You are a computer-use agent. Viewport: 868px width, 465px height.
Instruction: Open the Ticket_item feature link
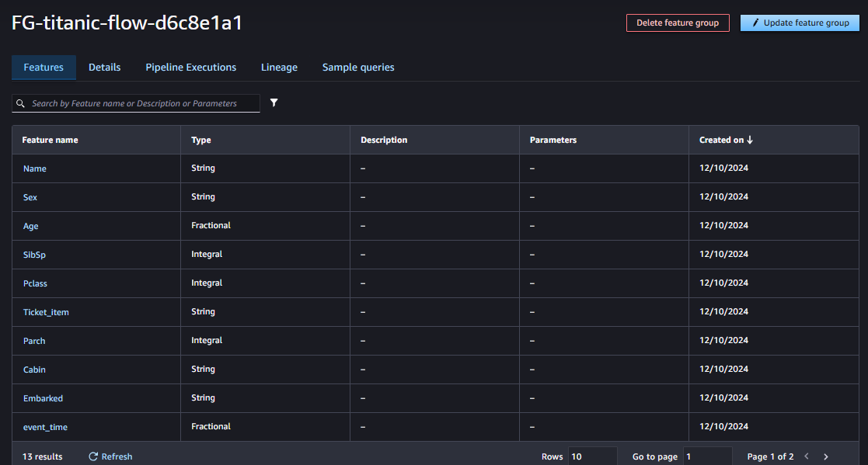point(46,312)
